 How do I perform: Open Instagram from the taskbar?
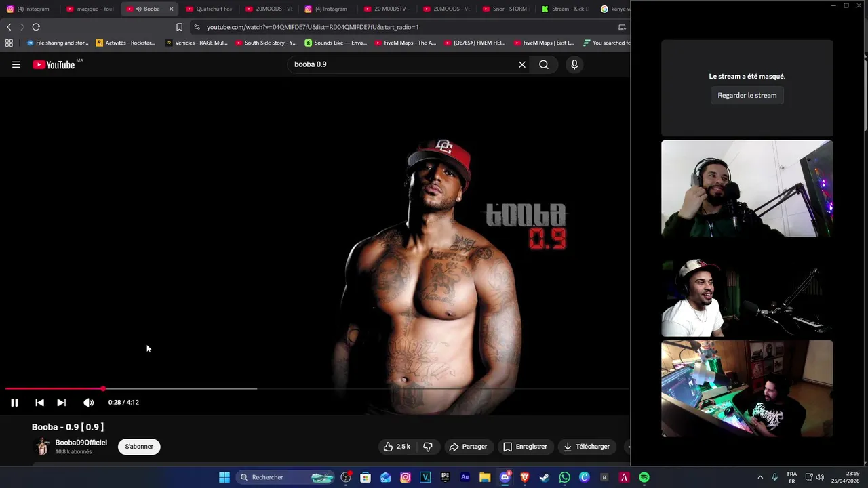(406, 477)
